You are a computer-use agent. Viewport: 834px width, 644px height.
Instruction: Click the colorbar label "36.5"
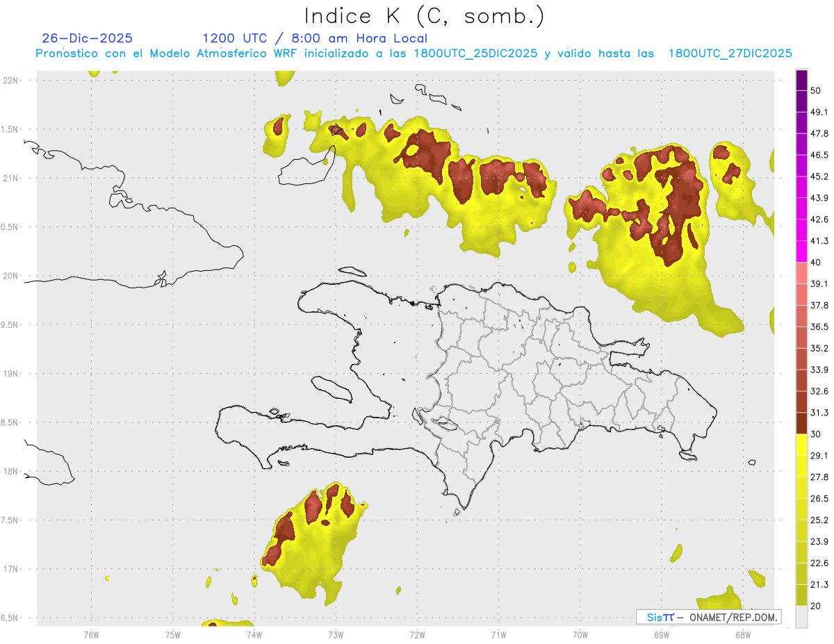pos(819,327)
